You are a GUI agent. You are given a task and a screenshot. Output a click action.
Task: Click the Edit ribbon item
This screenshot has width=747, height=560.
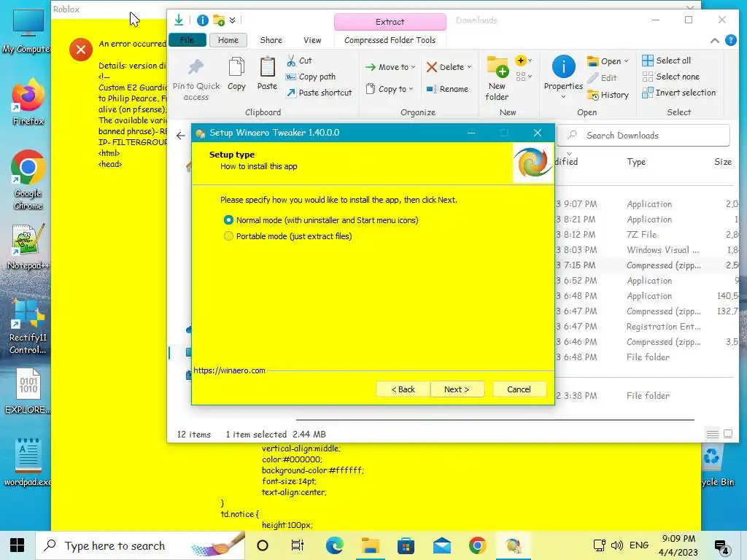coord(603,77)
